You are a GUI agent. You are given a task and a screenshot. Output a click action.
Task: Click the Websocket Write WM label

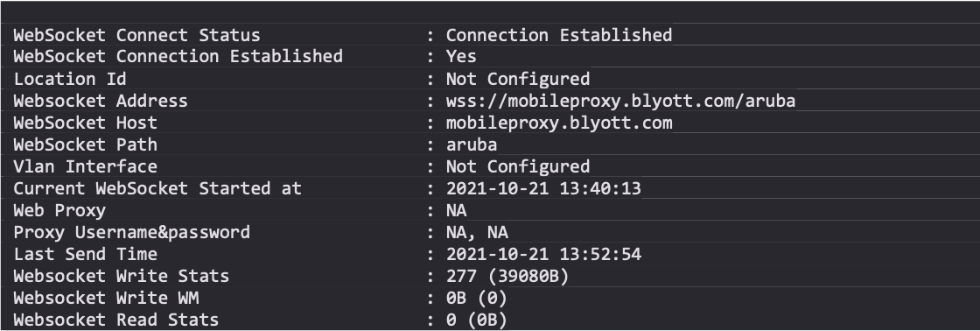click(106, 298)
